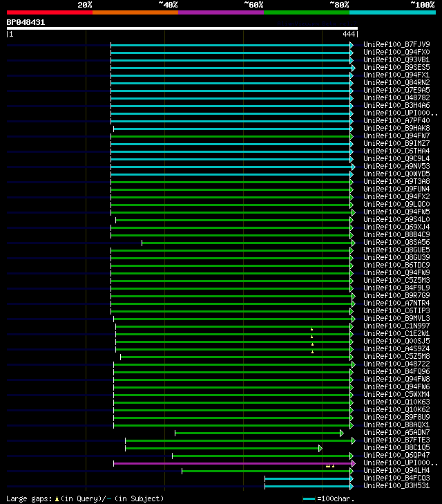Click the yellow gap triangle in the legend
The width and height of the screenshot is (442, 504).
coord(57,499)
